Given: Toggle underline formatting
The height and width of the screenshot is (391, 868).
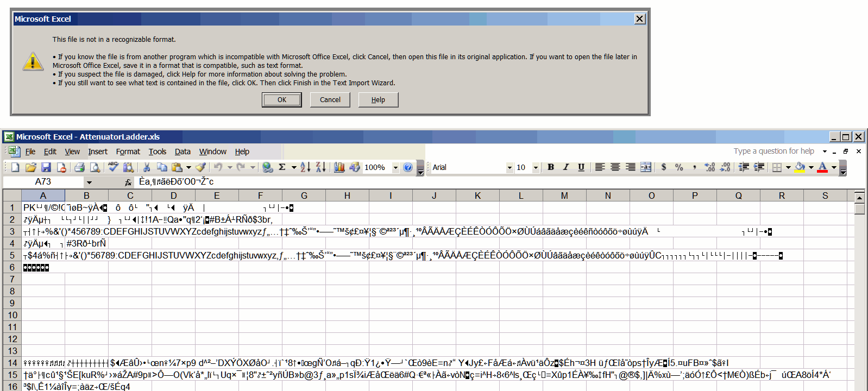Looking at the screenshot, I should [x=581, y=167].
